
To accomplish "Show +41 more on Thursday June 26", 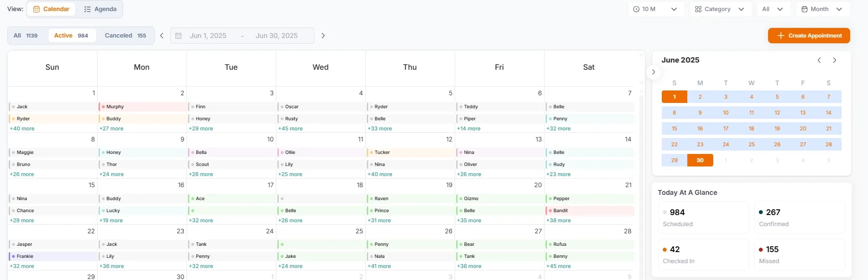I will 379,266.
